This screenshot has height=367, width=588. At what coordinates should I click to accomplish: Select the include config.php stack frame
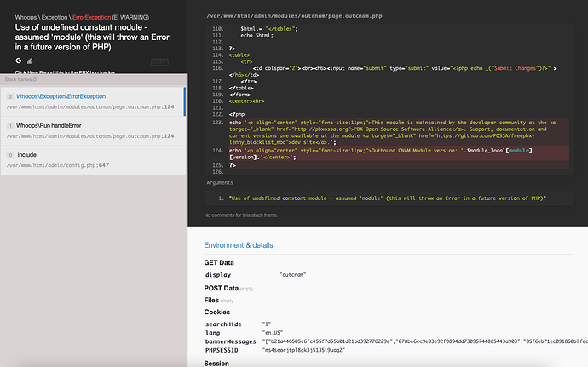tap(94, 160)
